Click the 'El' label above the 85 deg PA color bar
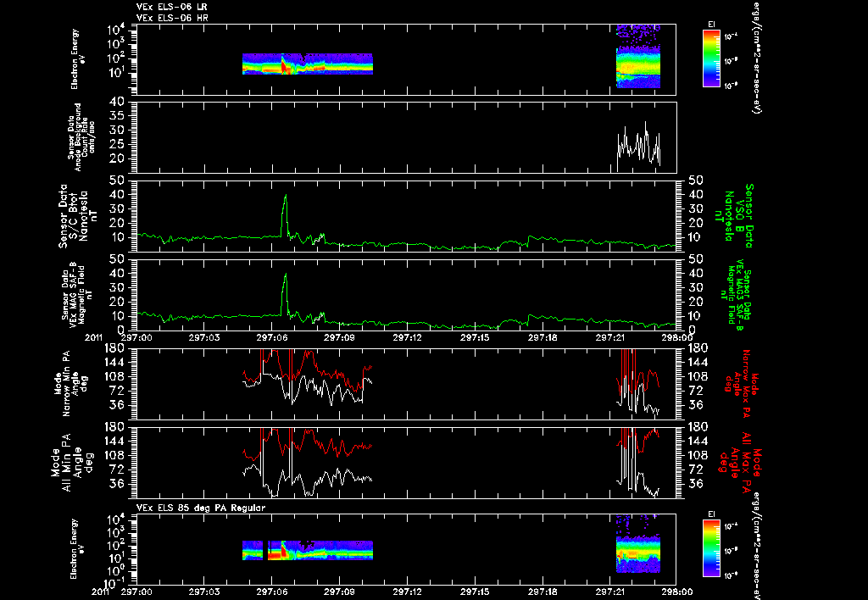Image resolution: width=868 pixels, height=600 pixels. pyautogui.click(x=711, y=514)
